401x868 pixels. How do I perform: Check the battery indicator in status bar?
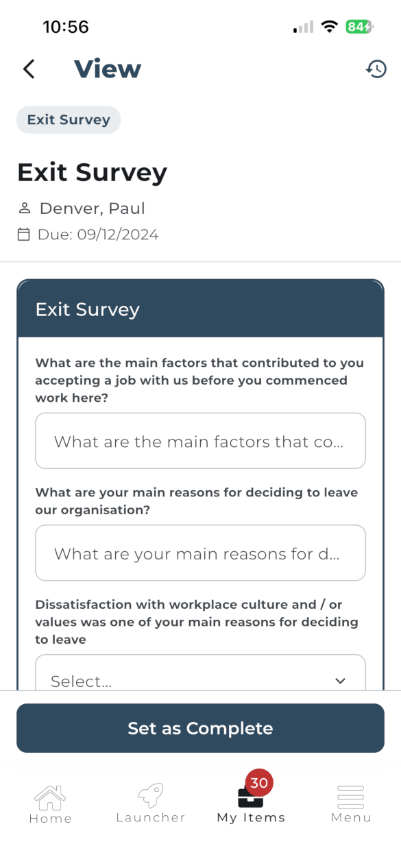[359, 27]
